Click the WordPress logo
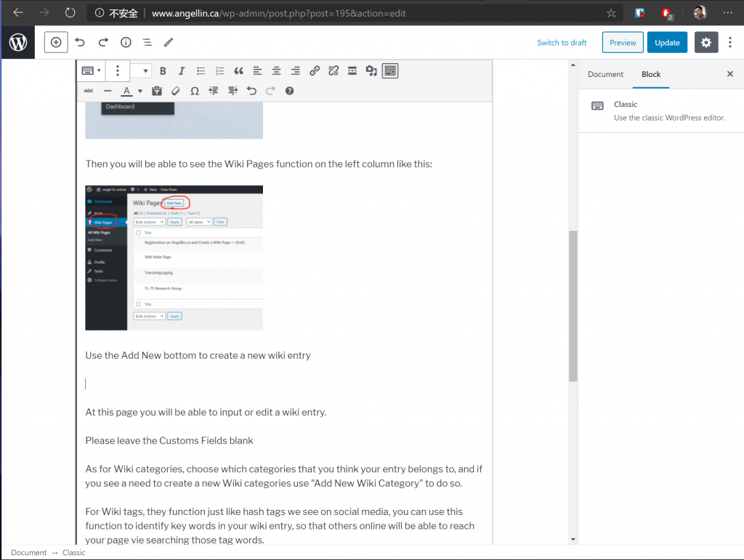Image resolution: width=744 pixels, height=560 pixels. coord(18,42)
